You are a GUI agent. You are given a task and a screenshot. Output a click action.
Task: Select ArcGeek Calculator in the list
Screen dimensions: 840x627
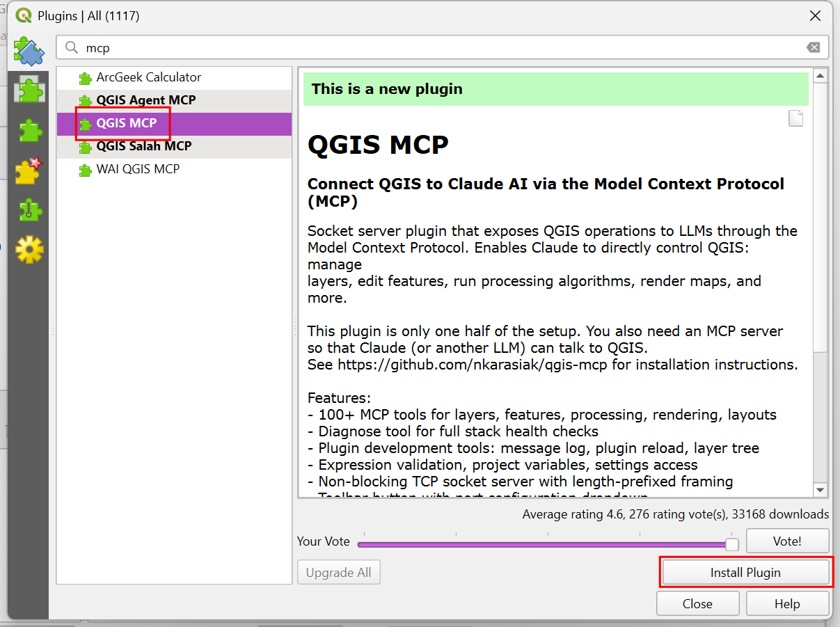pyautogui.click(x=174, y=78)
